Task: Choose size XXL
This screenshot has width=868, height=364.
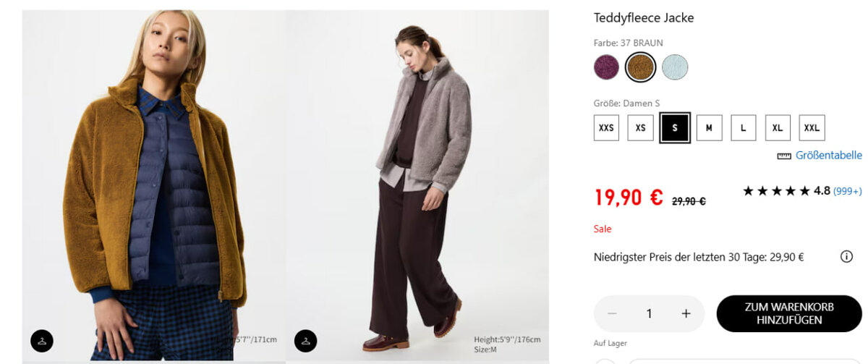Action: click(x=812, y=128)
